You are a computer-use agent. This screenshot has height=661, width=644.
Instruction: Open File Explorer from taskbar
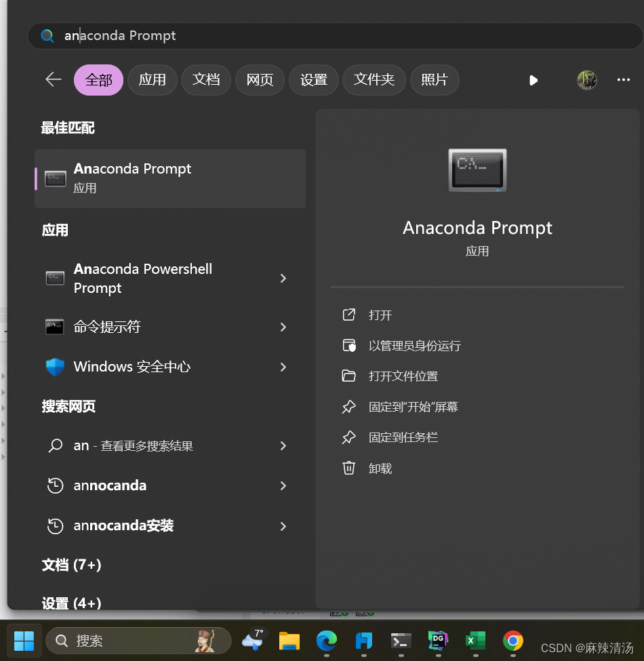(x=289, y=641)
